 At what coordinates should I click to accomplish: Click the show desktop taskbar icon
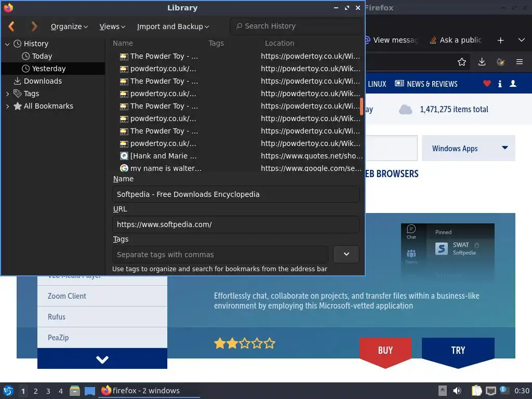pos(89,391)
